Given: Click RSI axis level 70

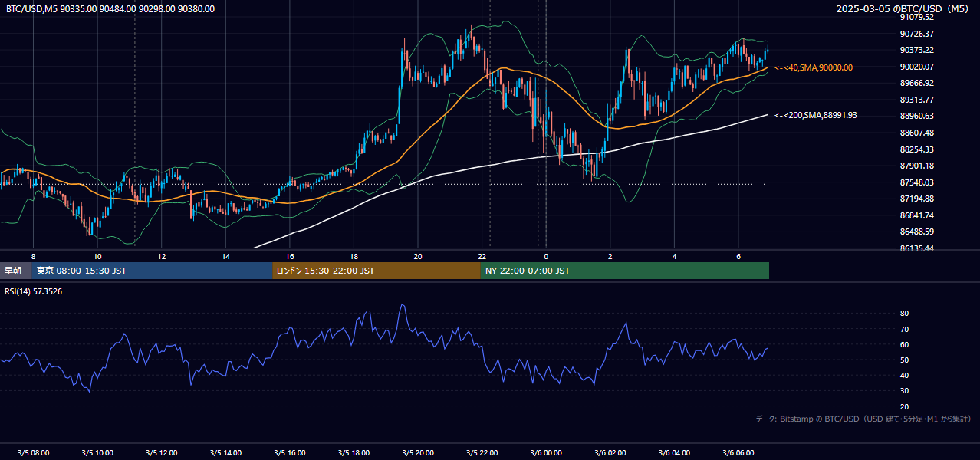Looking at the screenshot, I should coord(904,329).
